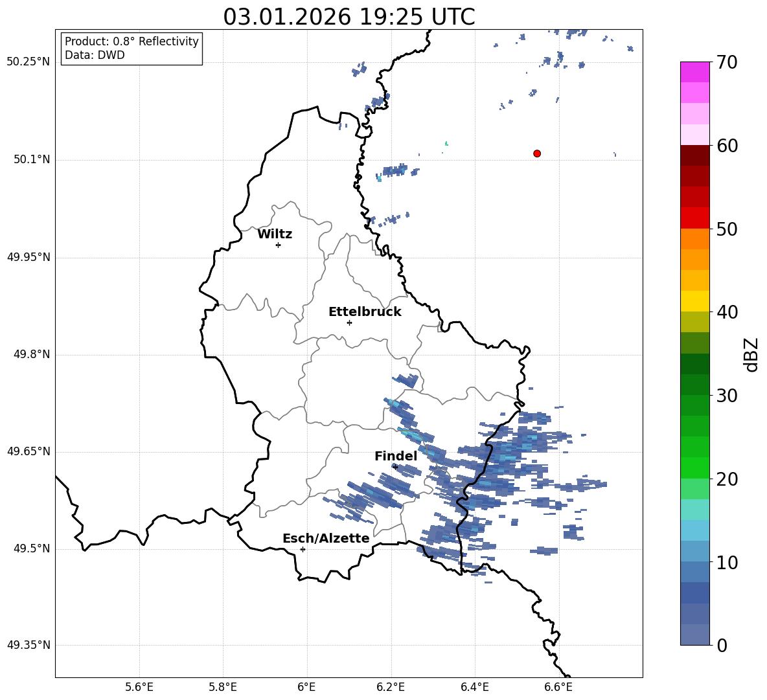Click the 20 value on colorbar

click(727, 479)
